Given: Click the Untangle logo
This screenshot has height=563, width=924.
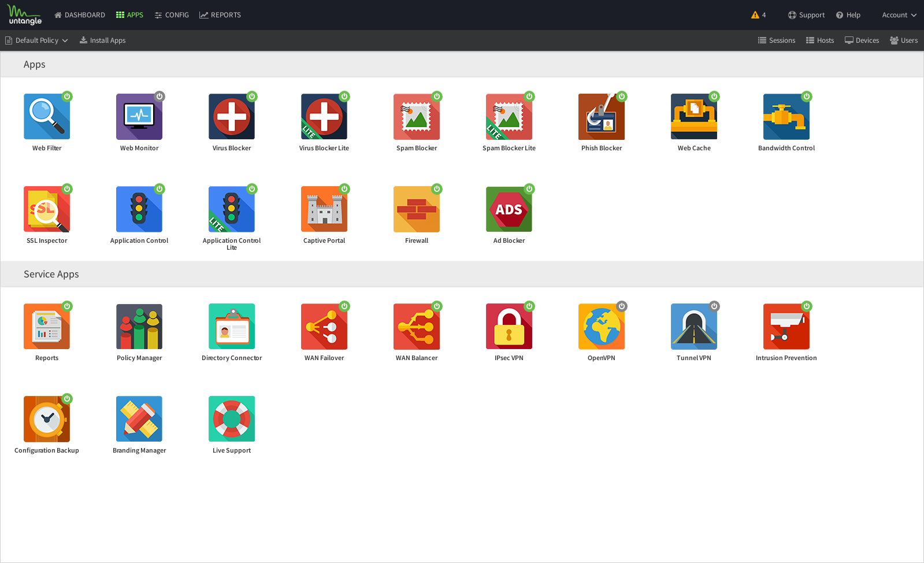Looking at the screenshot, I should tap(25, 15).
